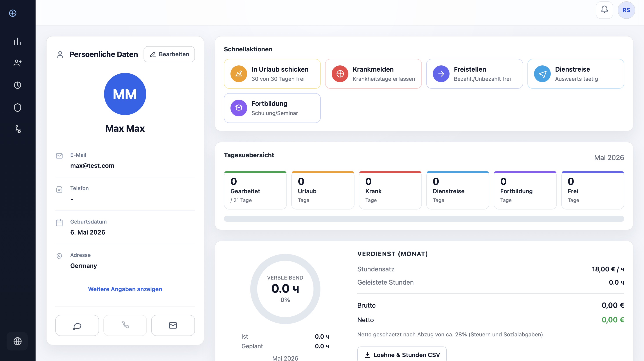Viewport: 644px width, 361px height.
Task: Click the blue paper plane Dienstreise icon
Action: click(x=542, y=74)
